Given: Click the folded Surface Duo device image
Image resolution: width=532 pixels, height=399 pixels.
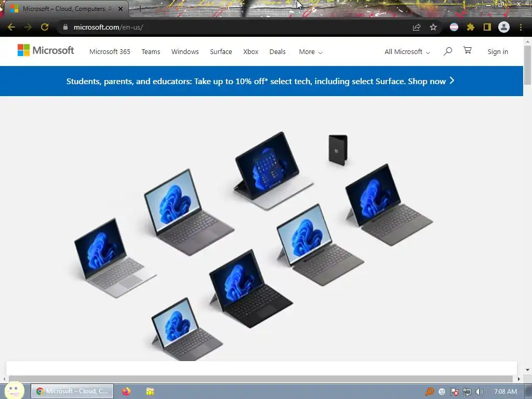Looking at the screenshot, I should point(338,150).
